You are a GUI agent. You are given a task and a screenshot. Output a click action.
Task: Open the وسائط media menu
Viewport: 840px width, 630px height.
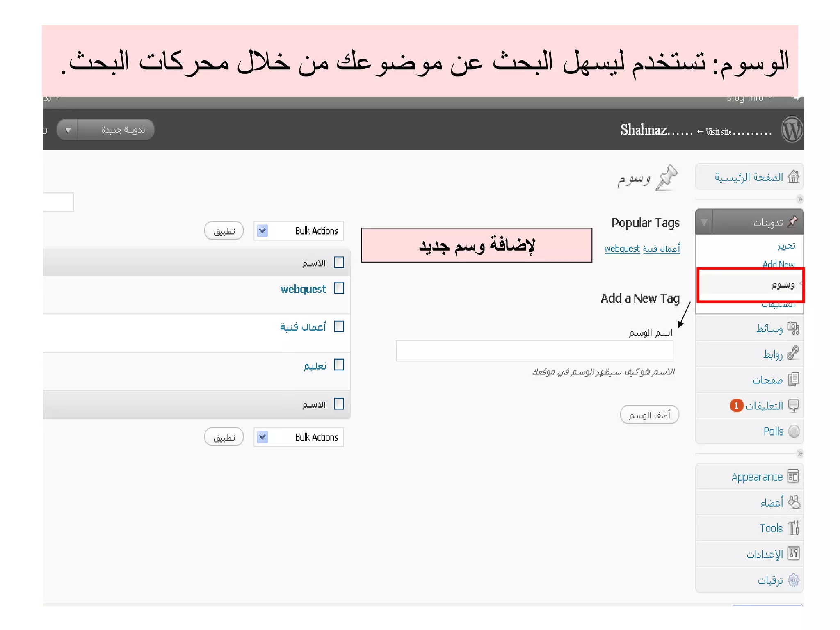[x=749, y=329]
